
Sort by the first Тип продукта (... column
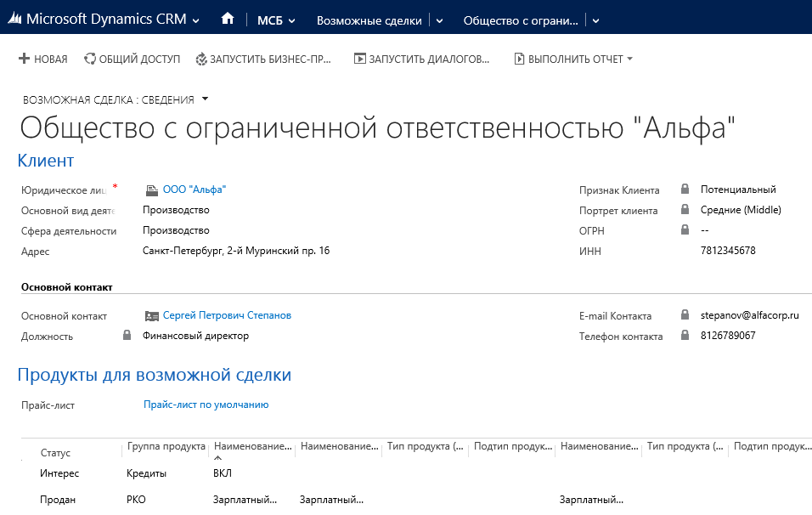point(426,447)
